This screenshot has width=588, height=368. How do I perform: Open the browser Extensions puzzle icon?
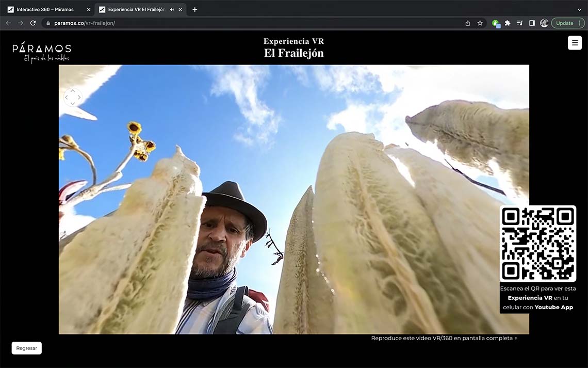[507, 23]
